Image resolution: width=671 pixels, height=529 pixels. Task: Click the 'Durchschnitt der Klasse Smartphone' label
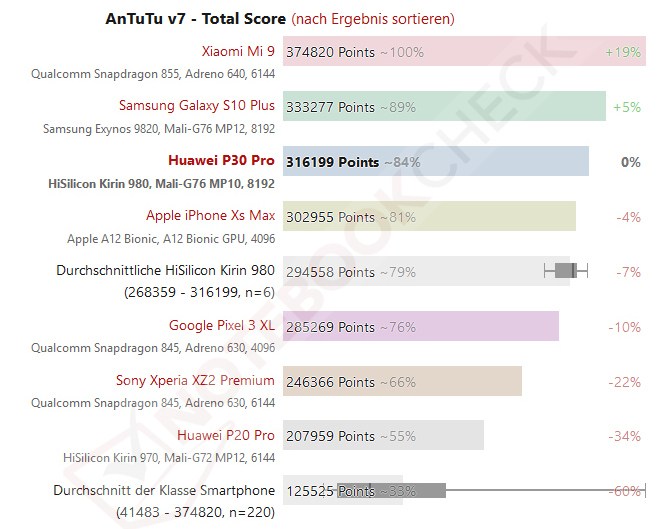click(x=163, y=491)
